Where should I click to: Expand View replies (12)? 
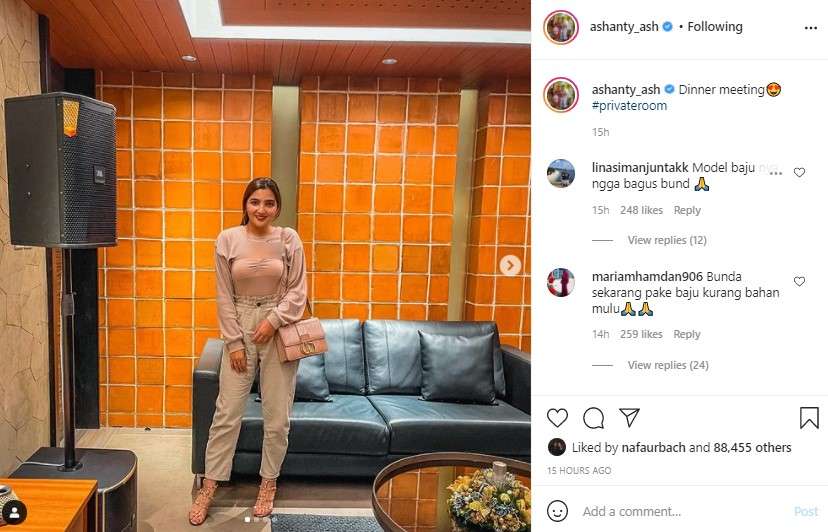click(667, 240)
